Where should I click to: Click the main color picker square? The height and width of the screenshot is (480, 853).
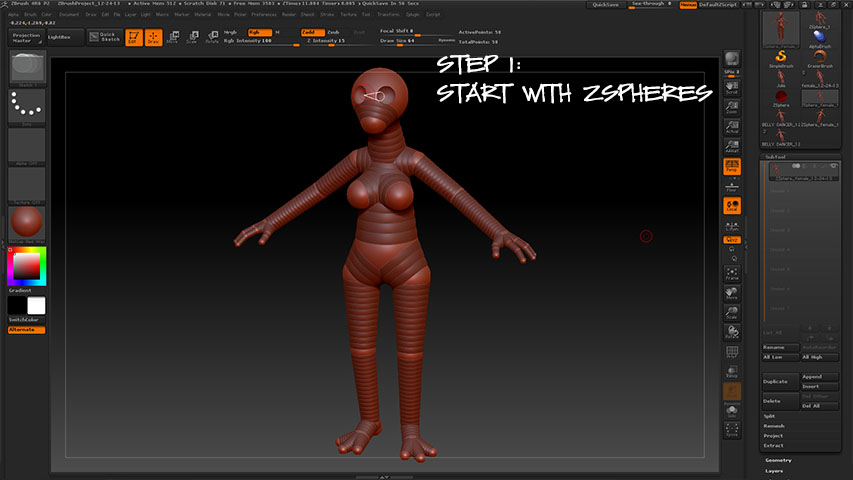[x=27, y=265]
